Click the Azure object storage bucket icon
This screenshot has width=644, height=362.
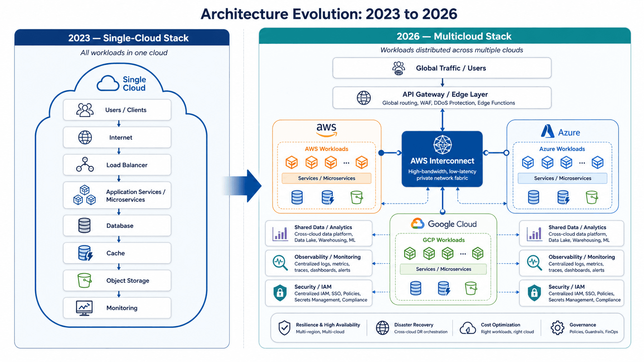pos(592,197)
